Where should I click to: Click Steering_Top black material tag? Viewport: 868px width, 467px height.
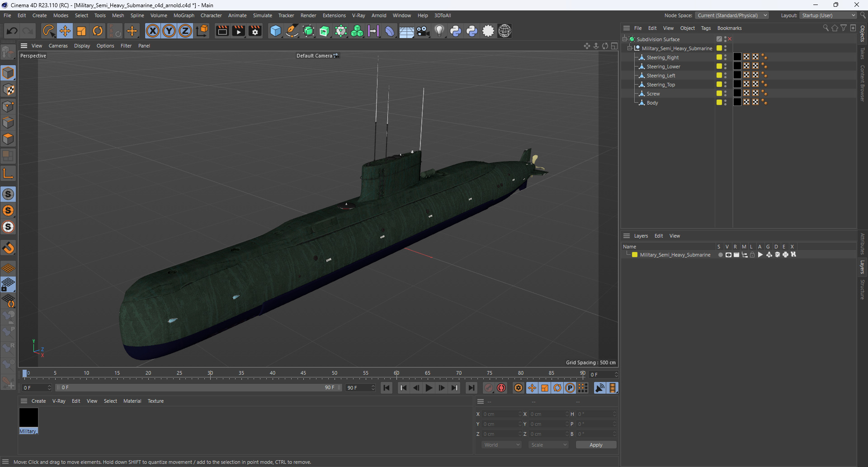click(x=737, y=84)
